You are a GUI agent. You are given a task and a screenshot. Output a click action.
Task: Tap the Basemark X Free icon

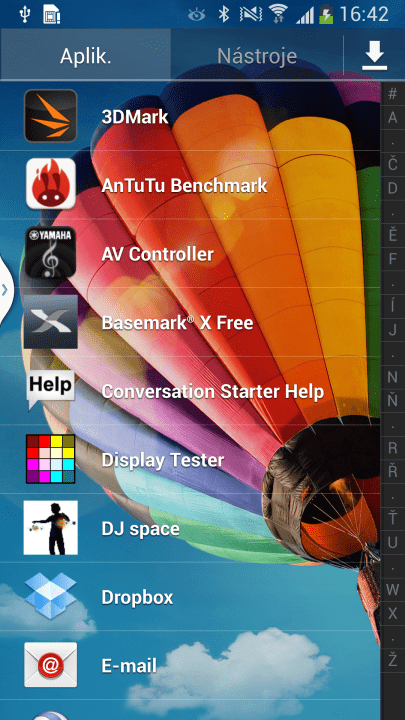tap(51, 322)
